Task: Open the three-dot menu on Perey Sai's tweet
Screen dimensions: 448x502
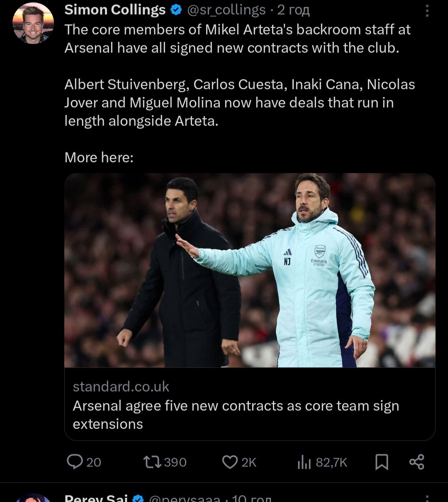Action: click(427, 498)
